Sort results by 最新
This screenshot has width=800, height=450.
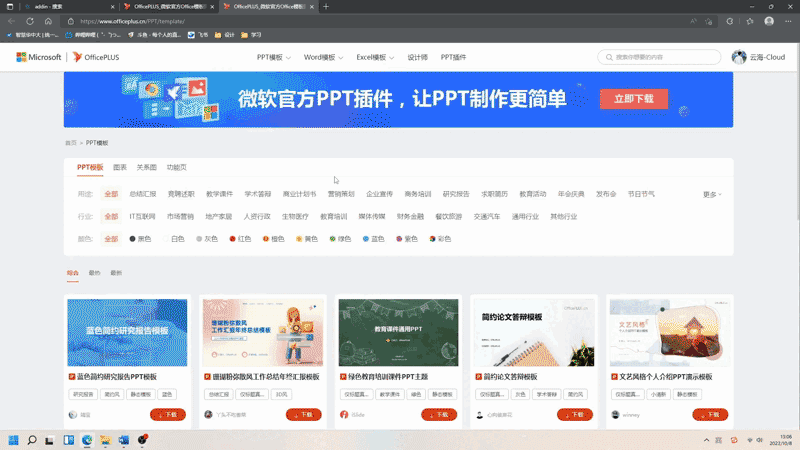click(x=116, y=273)
